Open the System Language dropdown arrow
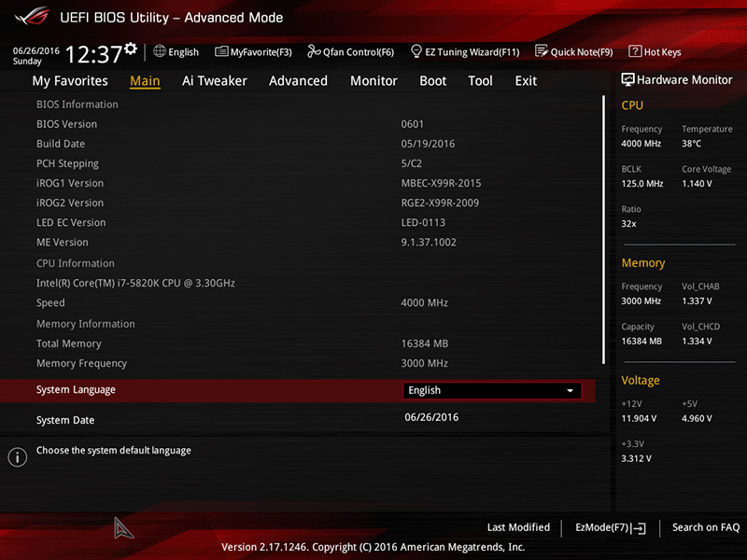 click(x=570, y=390)
